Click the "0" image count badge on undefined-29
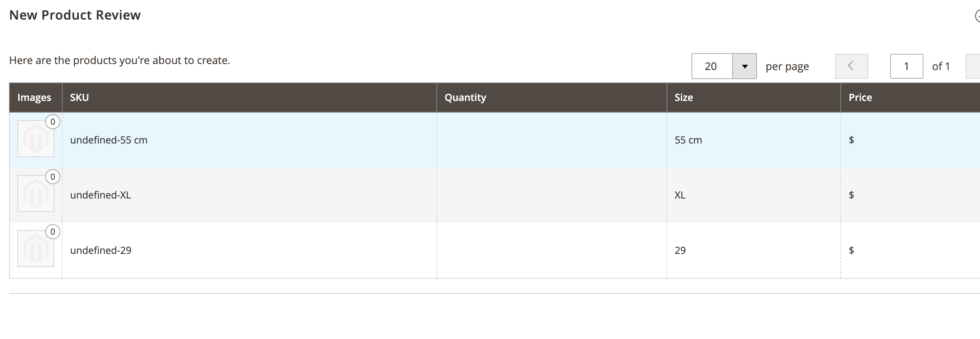The image size is (980, 339). (52, 232)
